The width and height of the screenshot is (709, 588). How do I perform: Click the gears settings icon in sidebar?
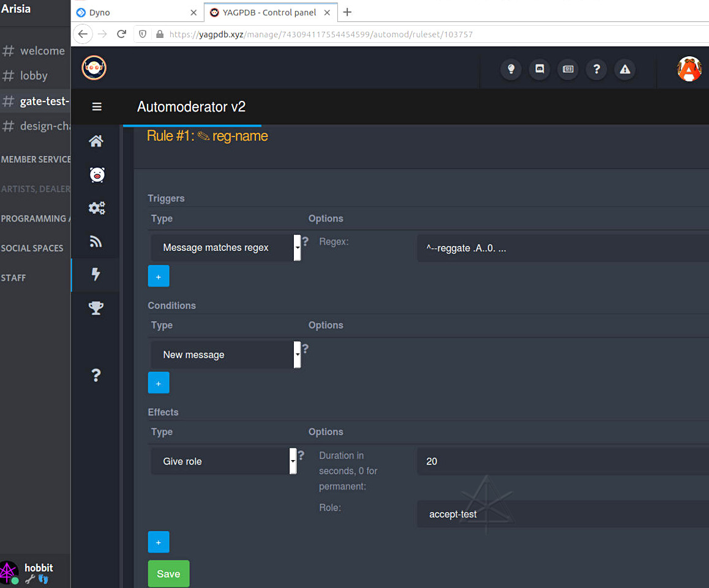(96, 208)
